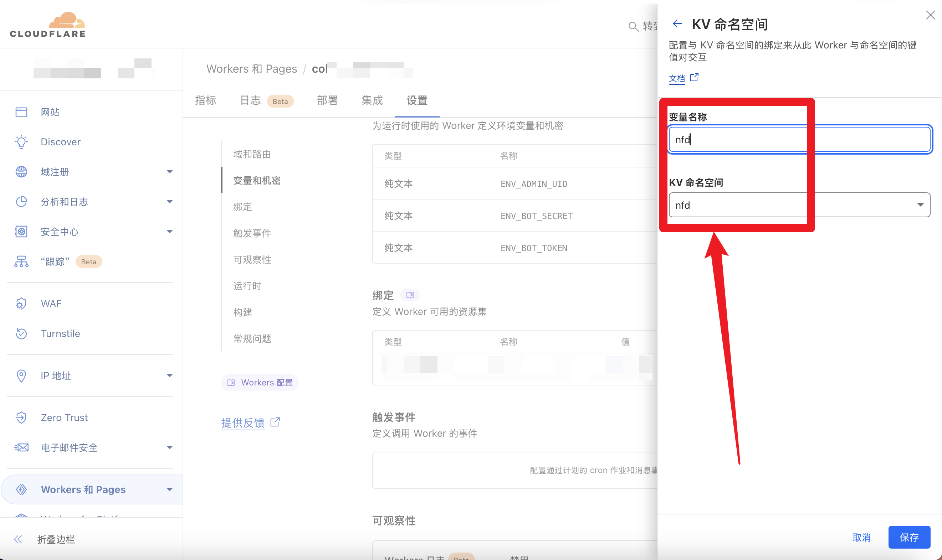Jump to 绑定 settings section
This screenshot has height=560, width=942.
[x=242, y=207]
